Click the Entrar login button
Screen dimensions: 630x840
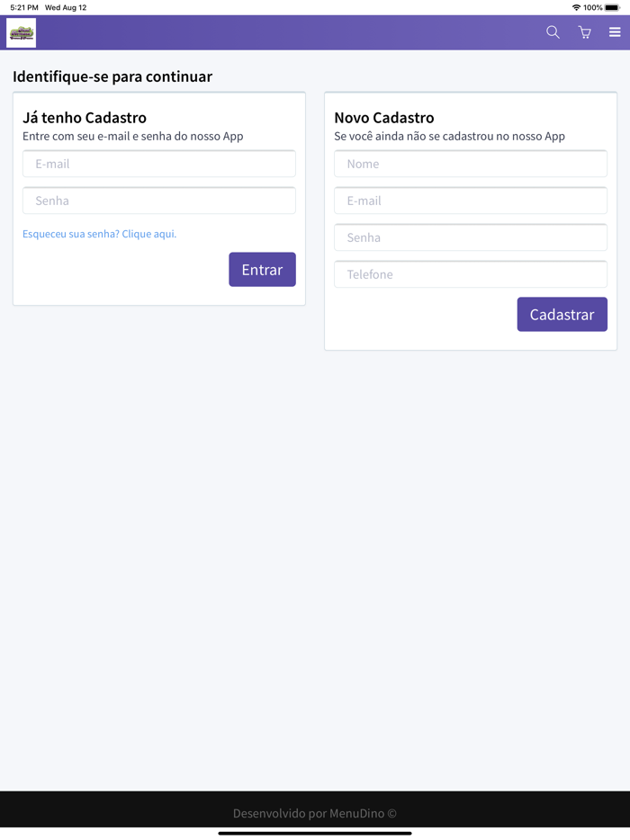click(262, 270)
